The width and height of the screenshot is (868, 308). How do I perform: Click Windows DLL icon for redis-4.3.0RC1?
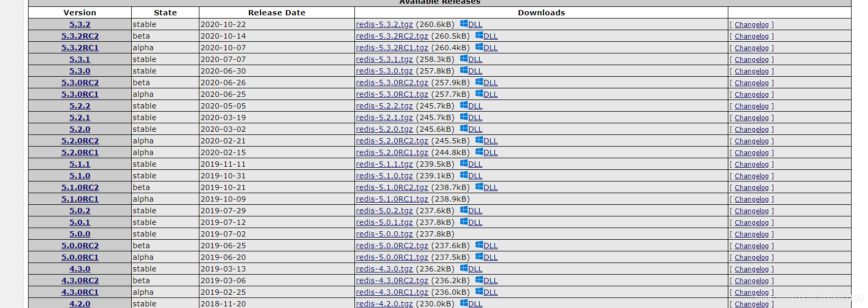[x=479, y=292]
